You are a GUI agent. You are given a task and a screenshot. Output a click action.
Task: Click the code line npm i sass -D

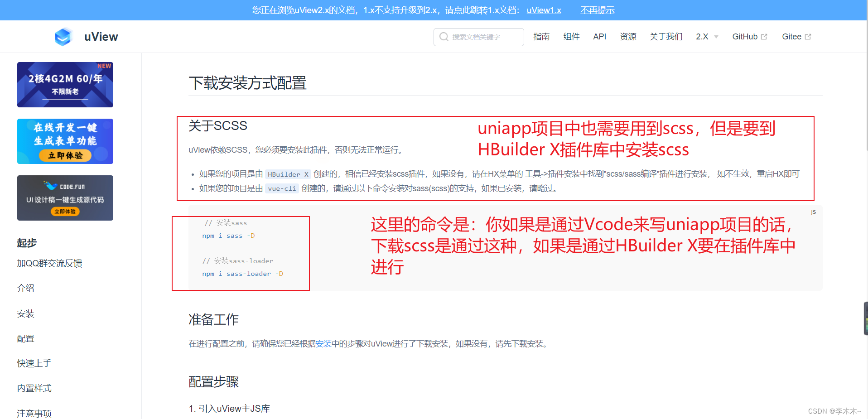(228, 236)
